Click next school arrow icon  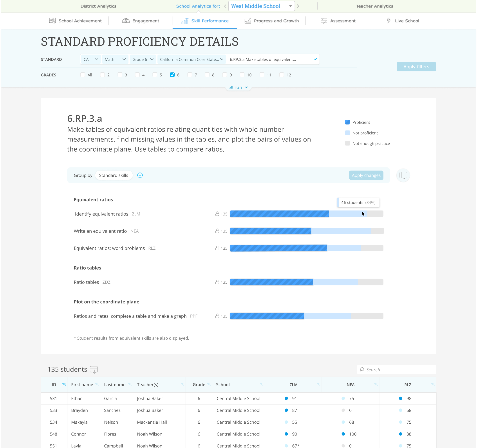[x=298, y=6]
